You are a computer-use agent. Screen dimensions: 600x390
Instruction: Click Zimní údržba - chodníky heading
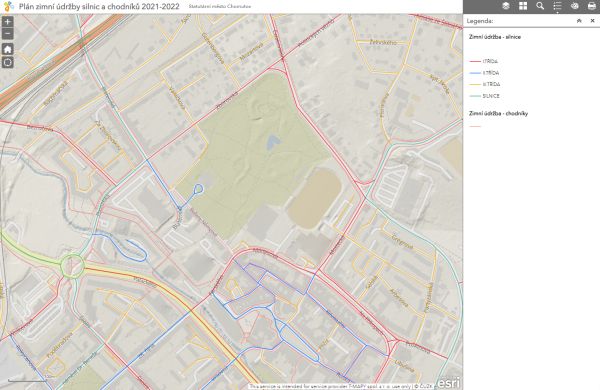pyautogui.click(x=498, y=113)
